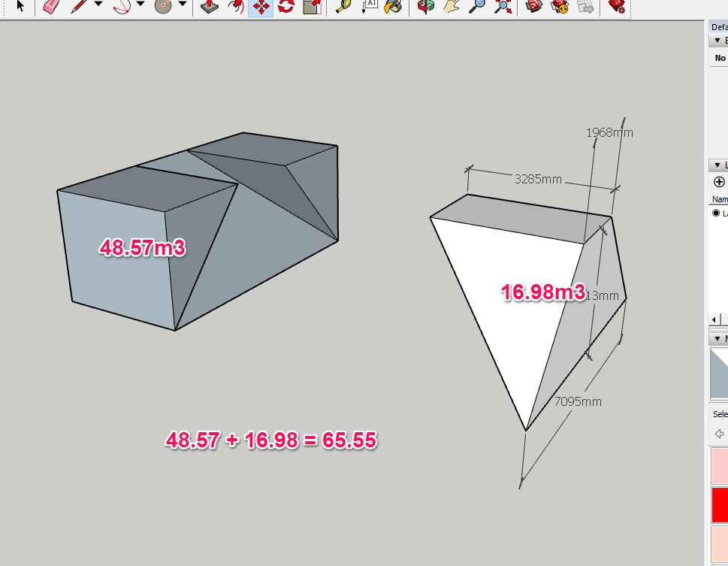Screen dimensions: 728x566
Task: Pick the Tape Measure tool
Action: (343, 7)
